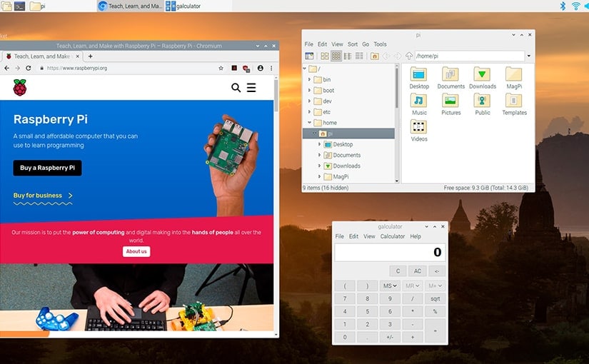Open Chromium's three-dot menu

[271, 68]
